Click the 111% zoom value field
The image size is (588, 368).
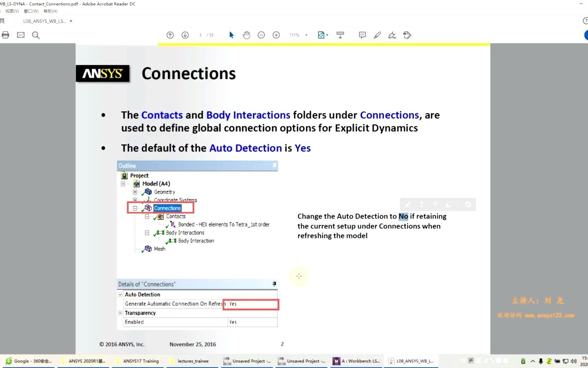(x=294, y=35)
